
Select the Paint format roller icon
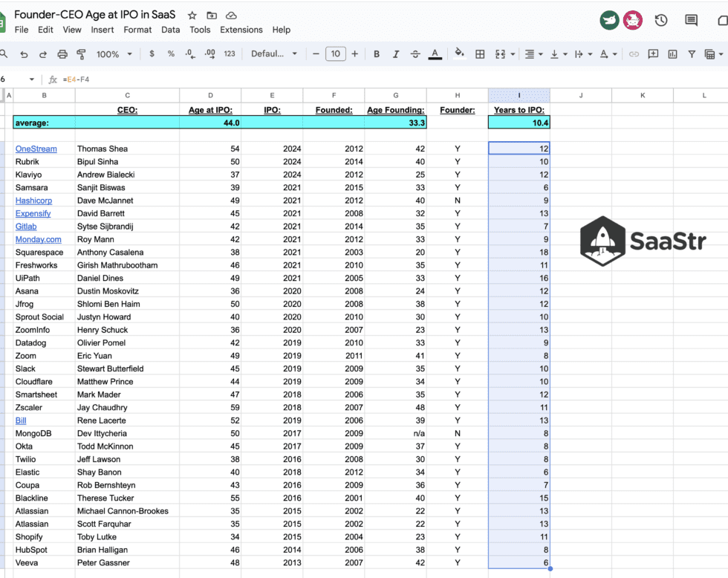pyautogui.click(x=81, y=54)
